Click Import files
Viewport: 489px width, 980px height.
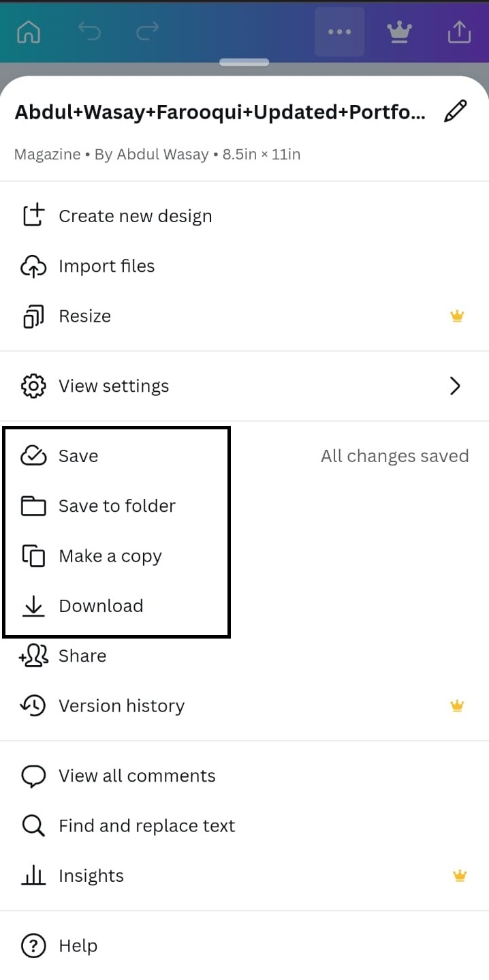coord(107,266)
